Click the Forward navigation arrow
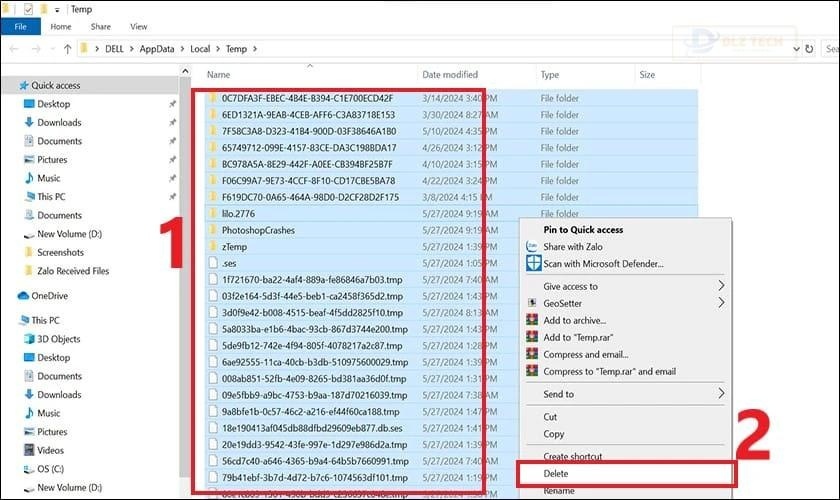Viewport: 840px width, 500px height. tap(36, 49)
